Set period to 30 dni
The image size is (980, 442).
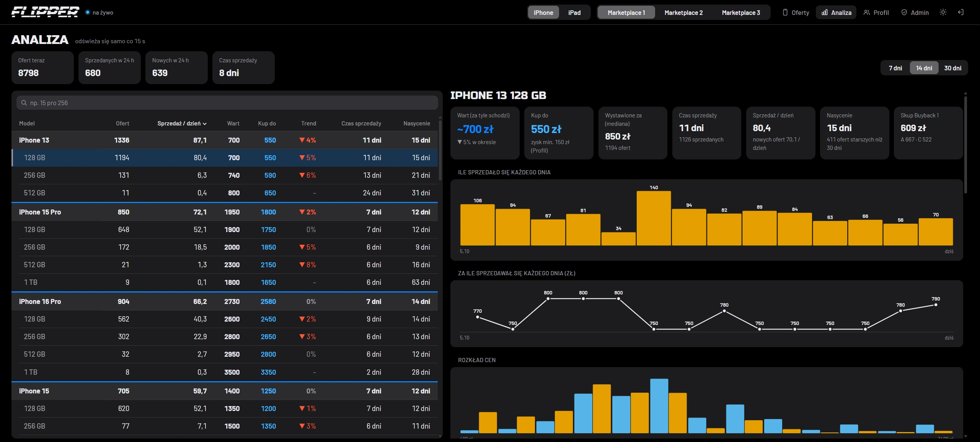point(953,68)
